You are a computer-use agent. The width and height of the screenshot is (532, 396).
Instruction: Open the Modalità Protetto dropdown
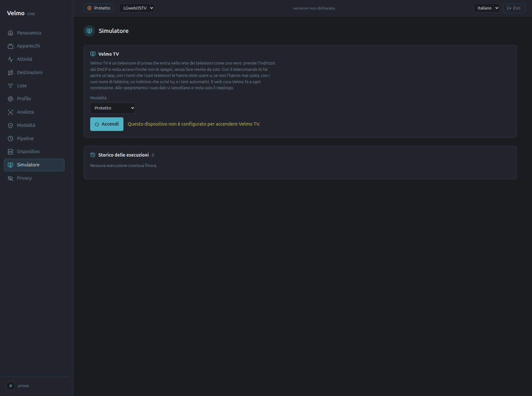[113, 108]
